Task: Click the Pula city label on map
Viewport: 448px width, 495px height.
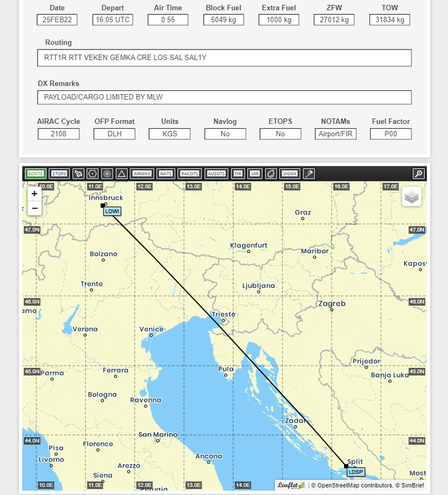Action: pos(226,369)
